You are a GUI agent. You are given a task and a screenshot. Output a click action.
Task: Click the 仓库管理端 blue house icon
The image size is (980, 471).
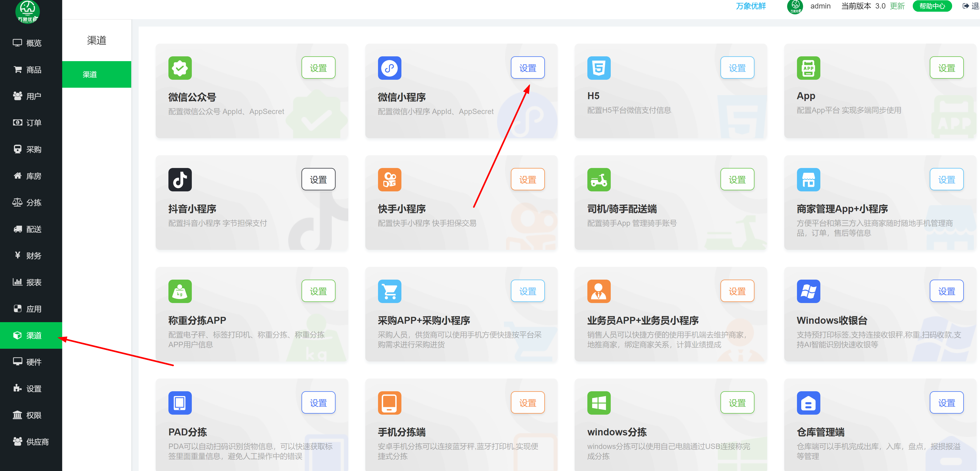[x=808, y=403]
